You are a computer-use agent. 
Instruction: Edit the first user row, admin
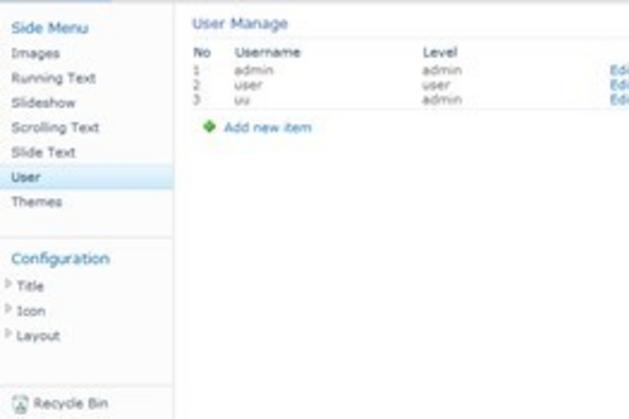pyautogui.click(x=619, y=71)
